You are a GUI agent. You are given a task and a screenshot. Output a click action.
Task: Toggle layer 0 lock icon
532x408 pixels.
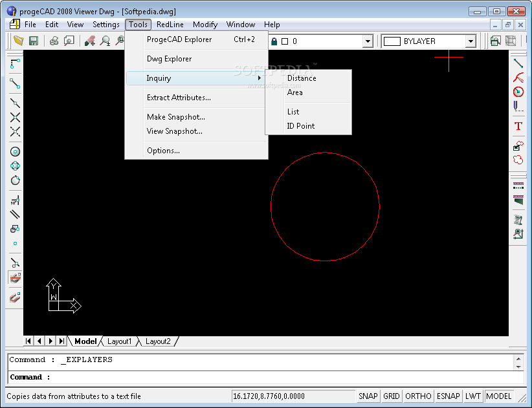[274, 41]
